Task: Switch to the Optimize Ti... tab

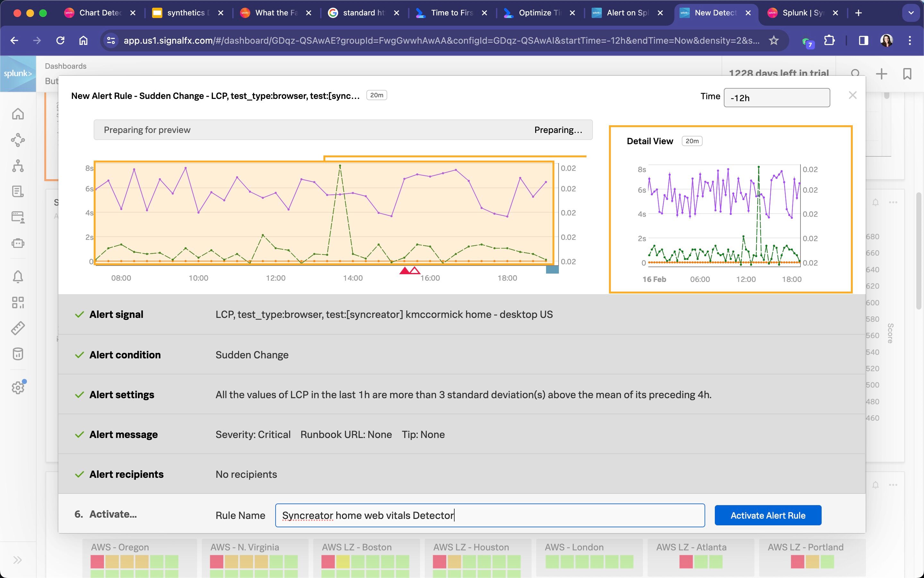Action: pyautogui.click(x=539, y=13)
